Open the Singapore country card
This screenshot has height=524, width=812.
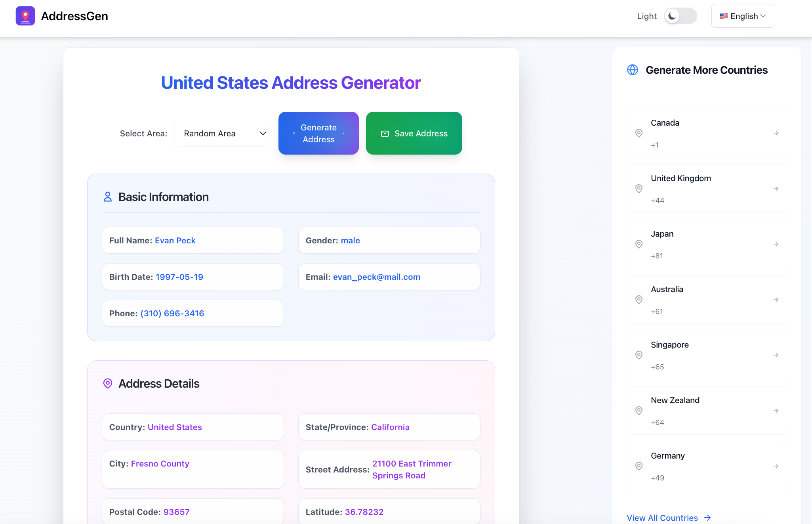(707, 355)
